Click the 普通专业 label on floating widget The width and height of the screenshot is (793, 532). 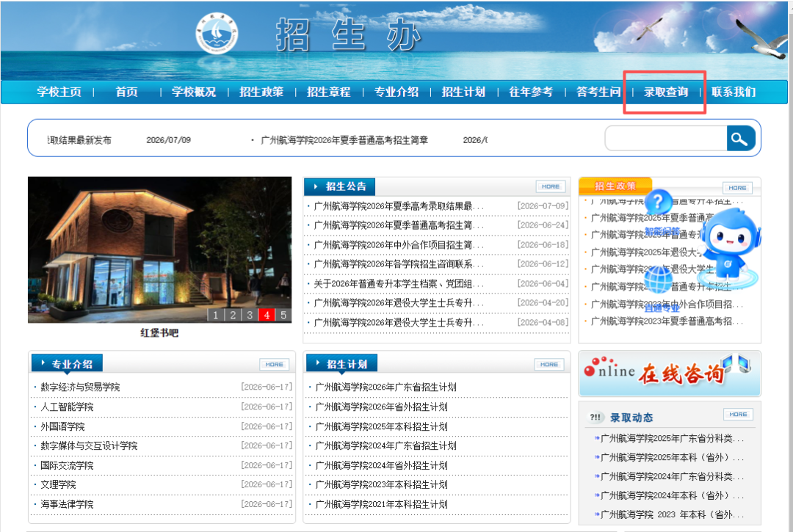click(x=662, y=307)
